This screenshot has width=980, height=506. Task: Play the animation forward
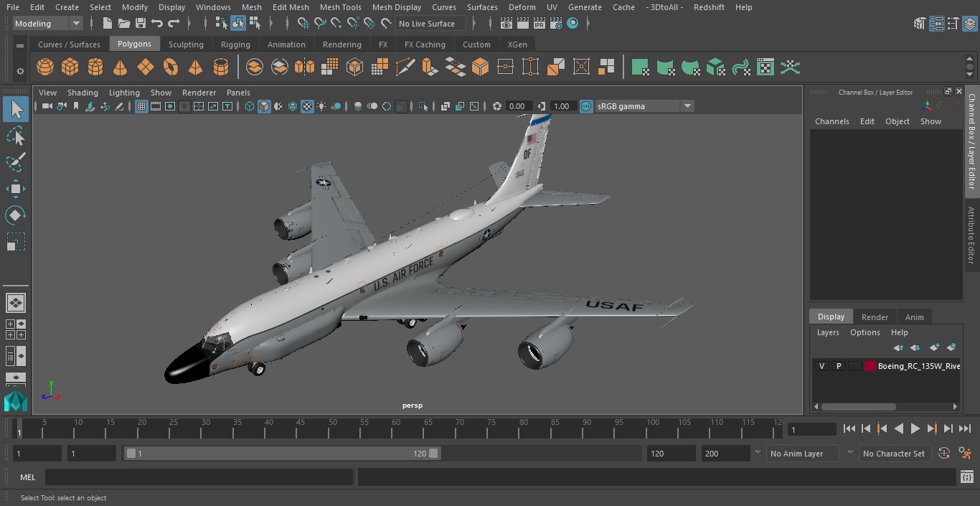915,428
